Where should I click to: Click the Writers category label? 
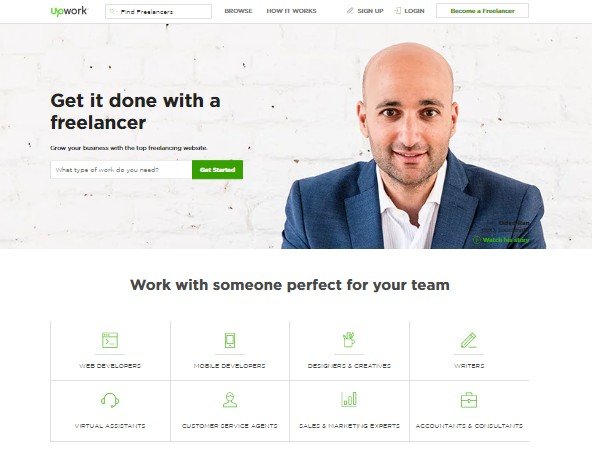coord(469,365)
